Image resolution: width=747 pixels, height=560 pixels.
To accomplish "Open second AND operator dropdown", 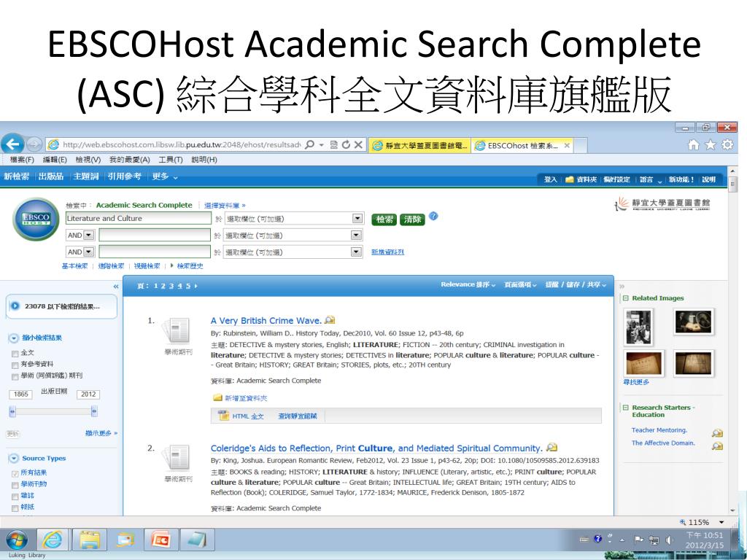I will click(x=88, y=252).
